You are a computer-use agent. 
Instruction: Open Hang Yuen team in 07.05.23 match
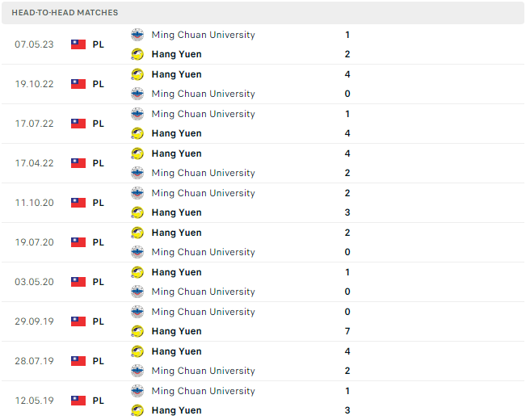(176, 54)
